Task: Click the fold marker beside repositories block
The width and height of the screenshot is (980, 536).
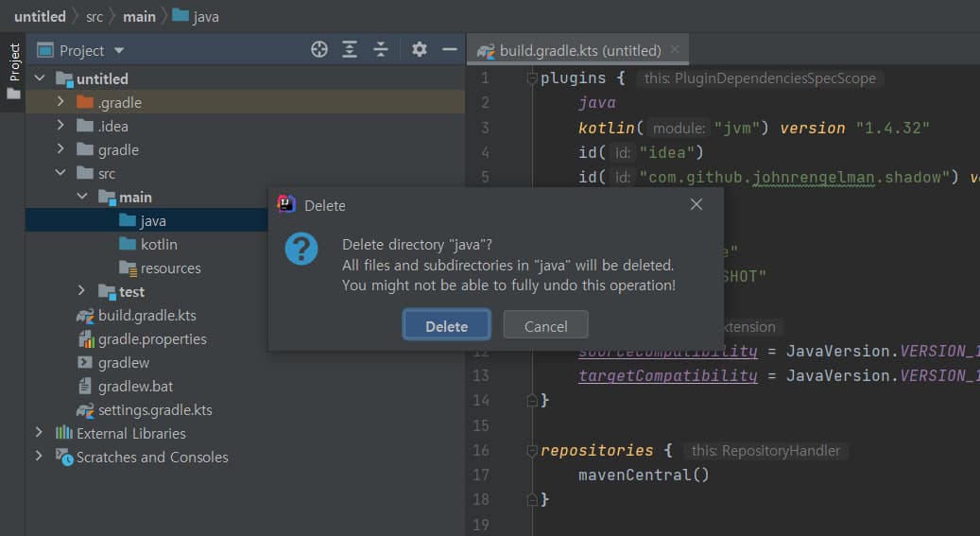Action: tap(531, 451)
